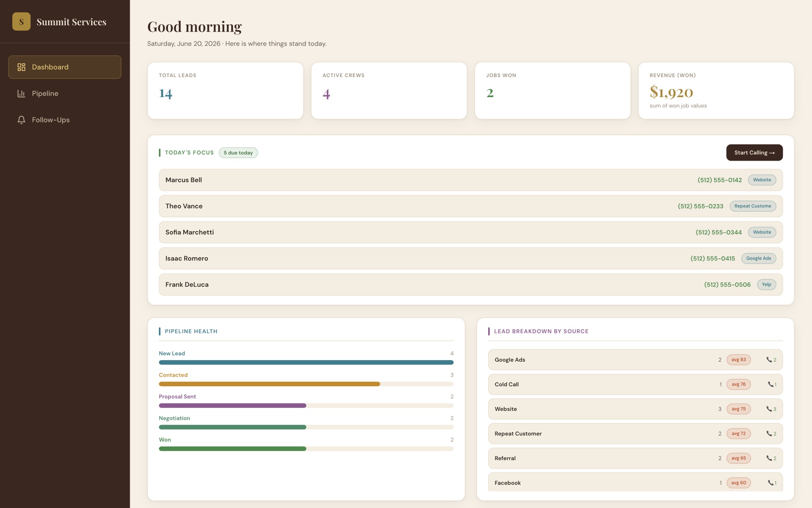Click the phone icon in Facebook row
Image resolution: width=812 pixels, height=508 pixels.
tap(770, 483)
